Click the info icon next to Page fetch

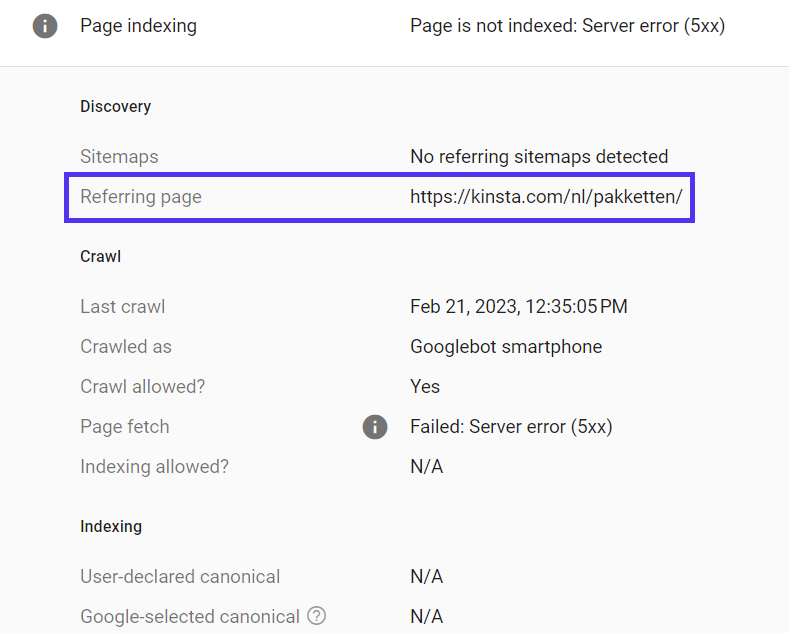point(375,427)
